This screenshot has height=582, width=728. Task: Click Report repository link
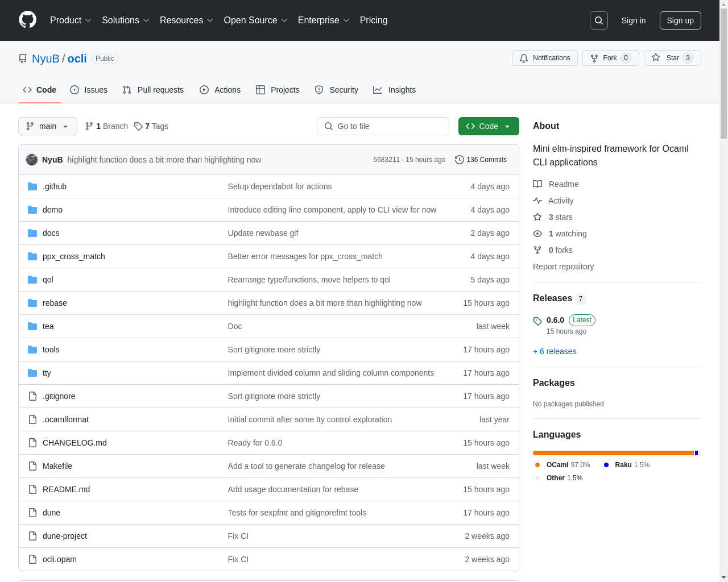(x=563, y=267)
